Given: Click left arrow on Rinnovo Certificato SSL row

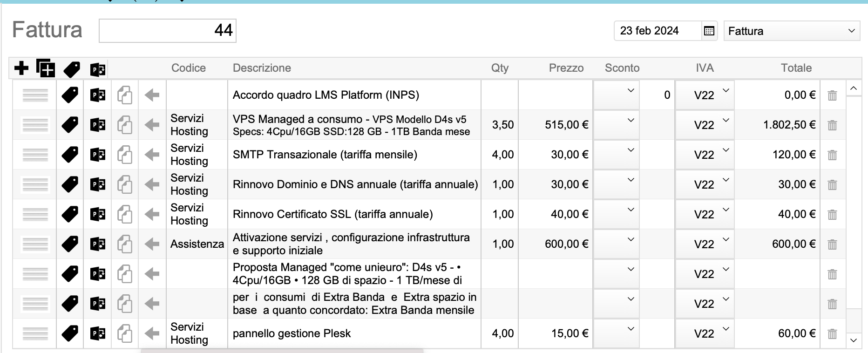Looking at the screenshot, I should pyautogui.click(x=152, y=215).
